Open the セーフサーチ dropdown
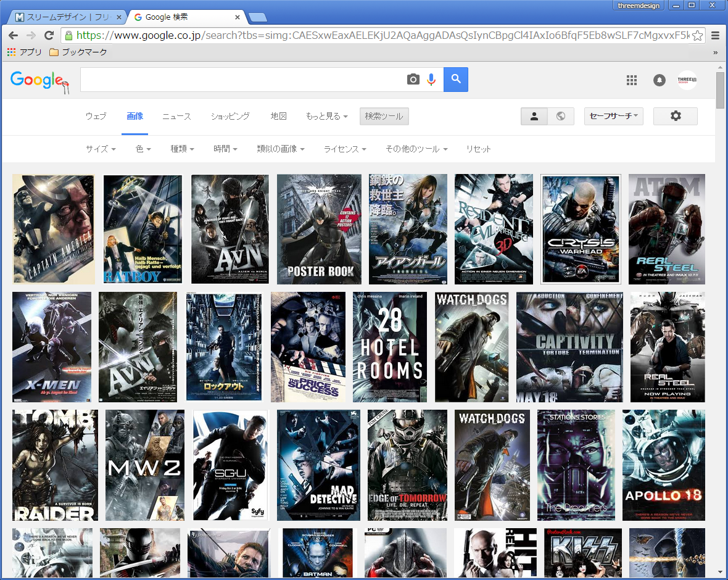728x580 pixels. tap(613, 116)
